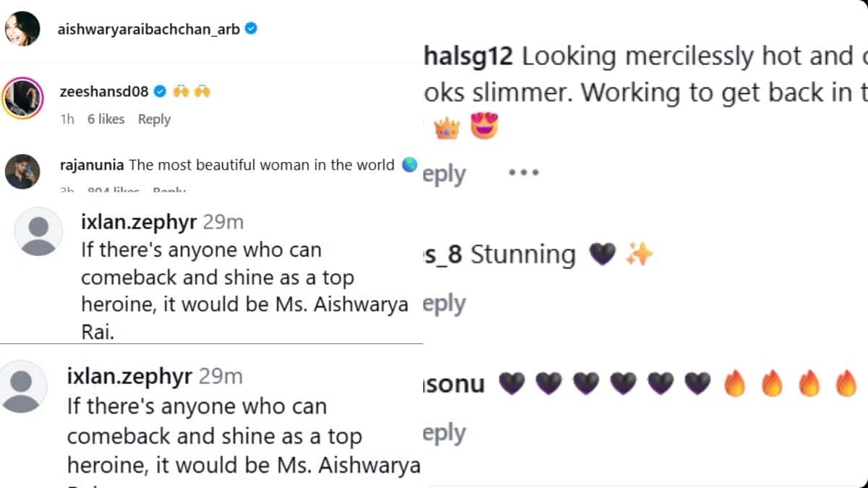
Task: Reply to the black hearts and flames comment
Action: (x=444, y=433)
